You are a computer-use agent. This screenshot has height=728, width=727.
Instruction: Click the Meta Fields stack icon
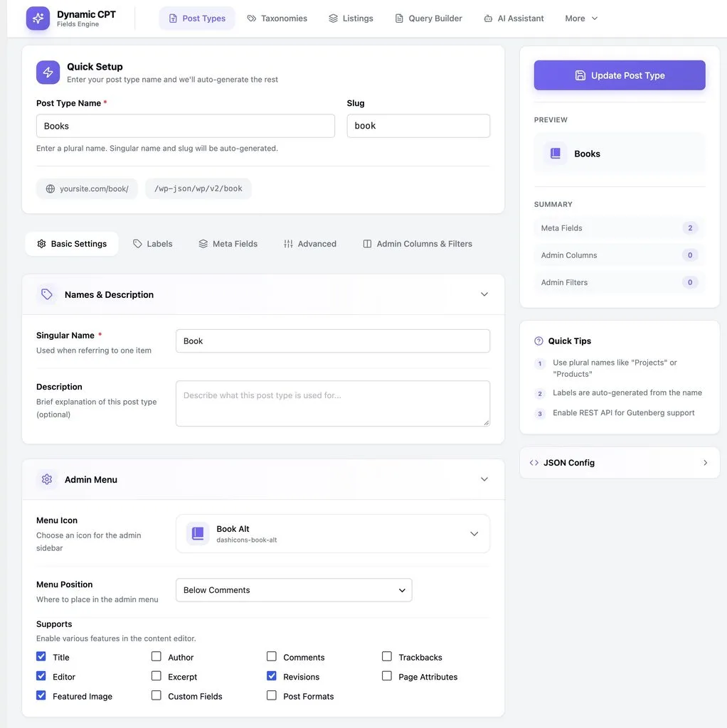(x=203, y=244)
